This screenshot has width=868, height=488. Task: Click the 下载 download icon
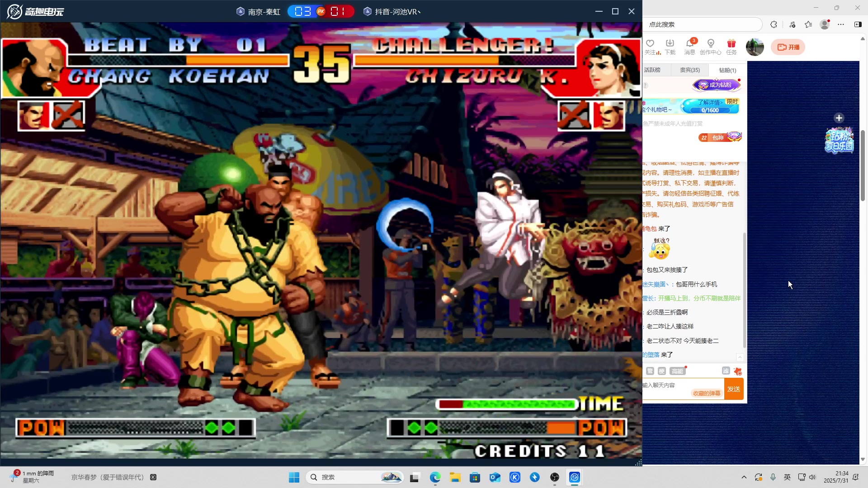pyautogui.click(x=670, y=43)
